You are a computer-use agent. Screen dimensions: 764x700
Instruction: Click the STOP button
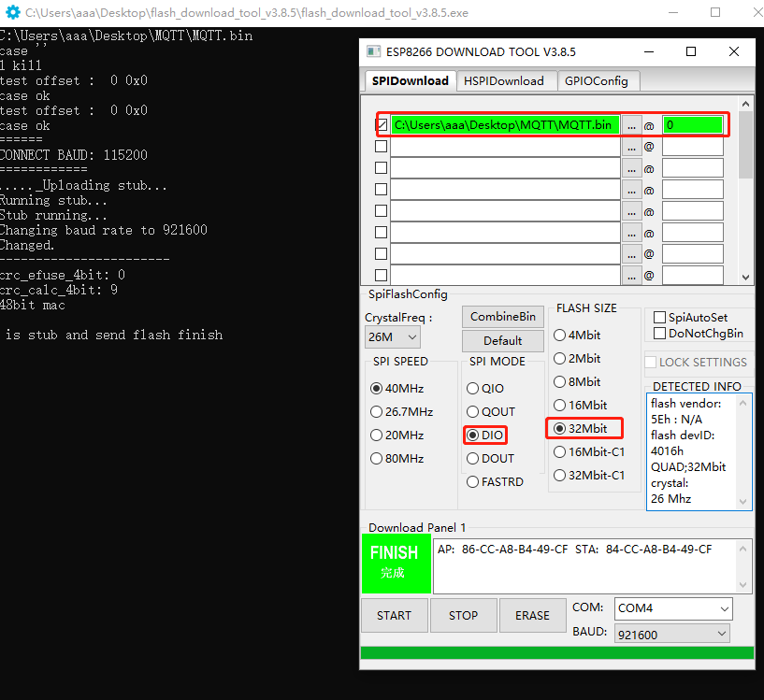(464, 615)
